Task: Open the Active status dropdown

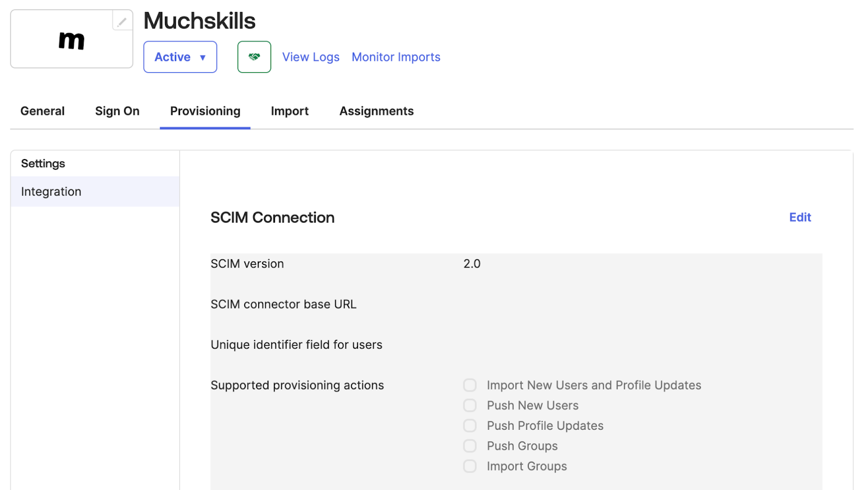Action: [x=180, y=57]
